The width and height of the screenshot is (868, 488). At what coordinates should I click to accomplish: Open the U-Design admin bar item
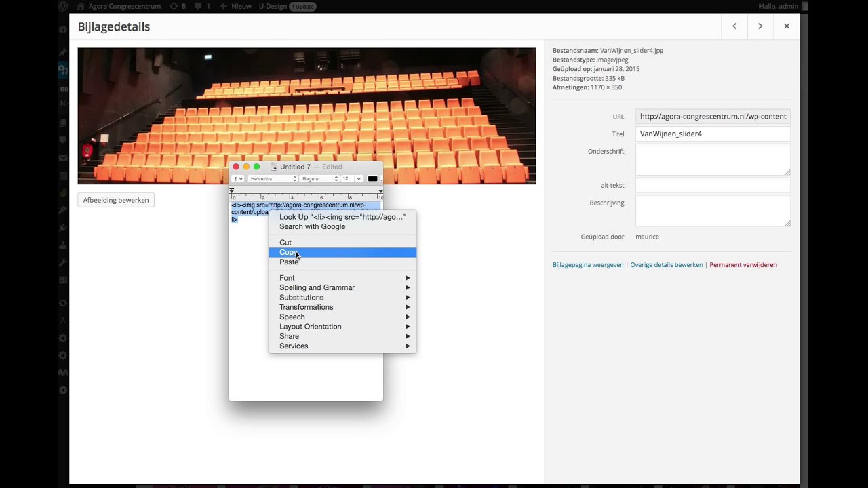click(273, 6)
